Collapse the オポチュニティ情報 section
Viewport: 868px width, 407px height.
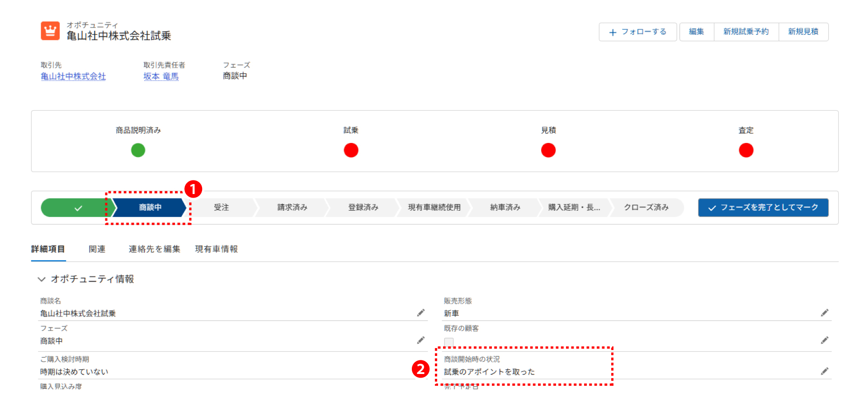[x=42, y=279]
